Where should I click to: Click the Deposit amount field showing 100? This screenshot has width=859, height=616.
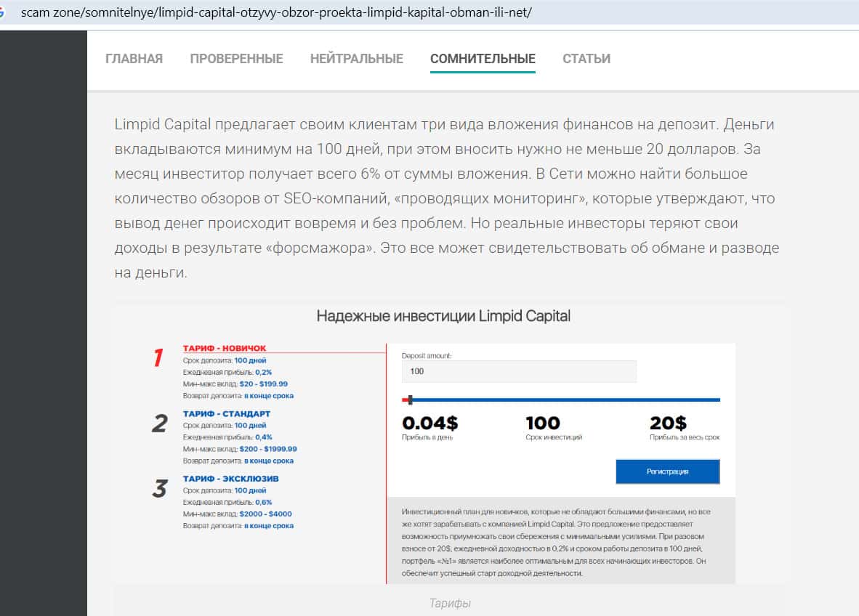pos(519,371)
